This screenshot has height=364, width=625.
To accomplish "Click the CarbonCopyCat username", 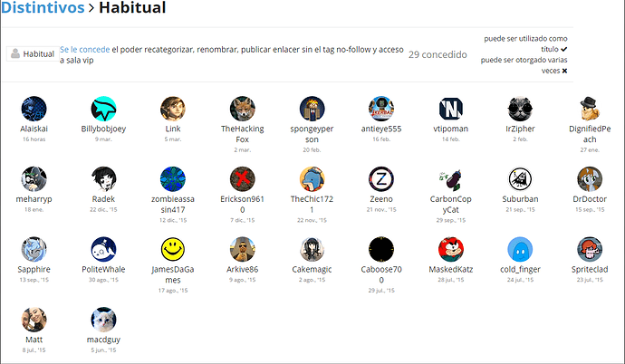I will [451, 204].
